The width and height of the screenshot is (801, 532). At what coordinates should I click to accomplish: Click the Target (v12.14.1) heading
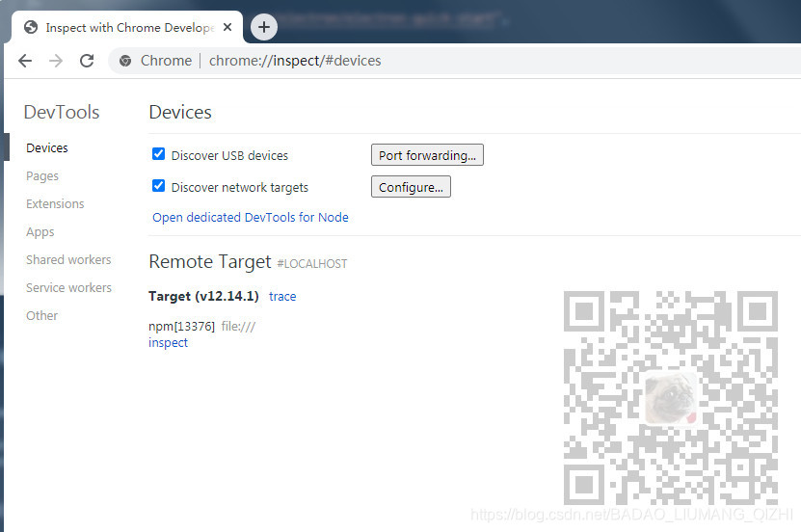pos(203,297)
